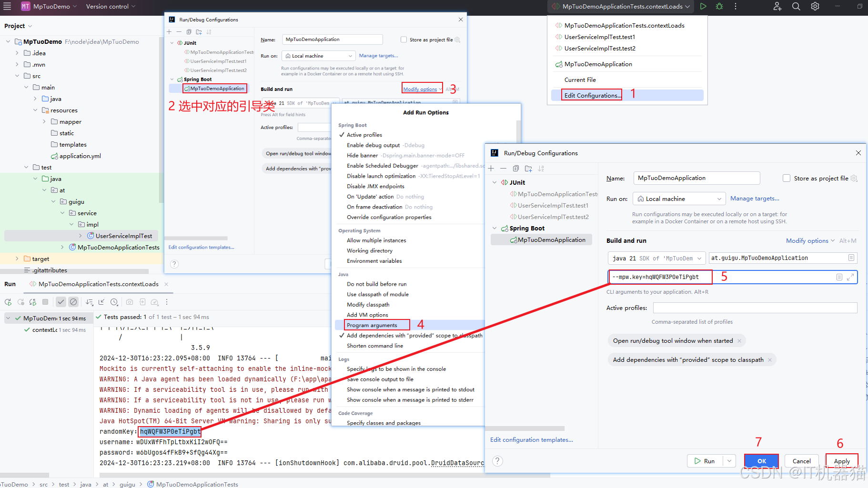Click insert macros icon in program arguments field
Viewport: 868px width, 488px height.
tap(839, 277)
